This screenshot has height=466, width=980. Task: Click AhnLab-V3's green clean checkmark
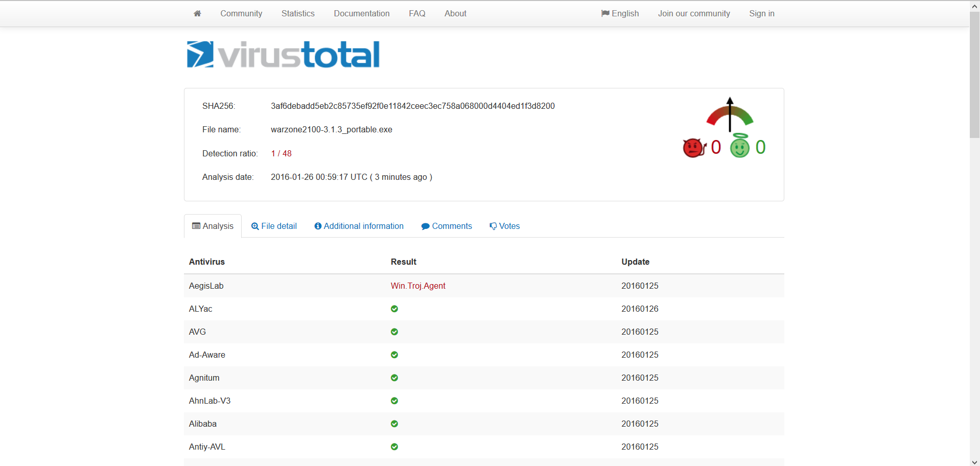pos(394,401)
